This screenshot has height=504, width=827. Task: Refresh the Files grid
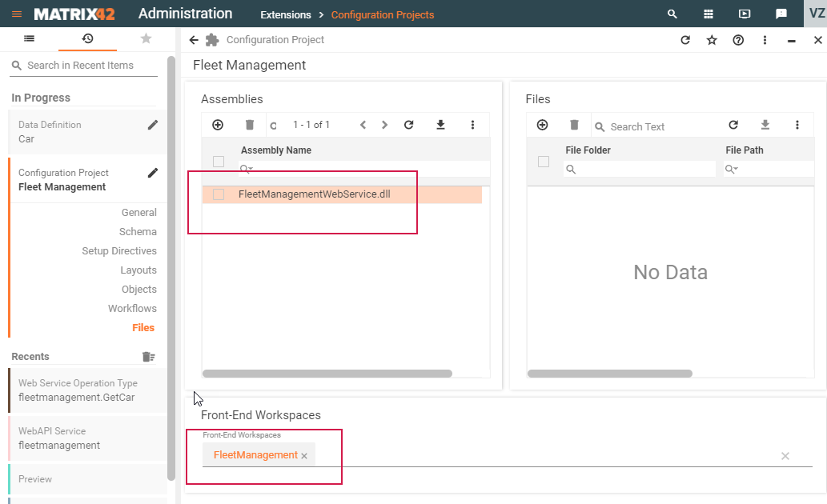tap(733, 125)
